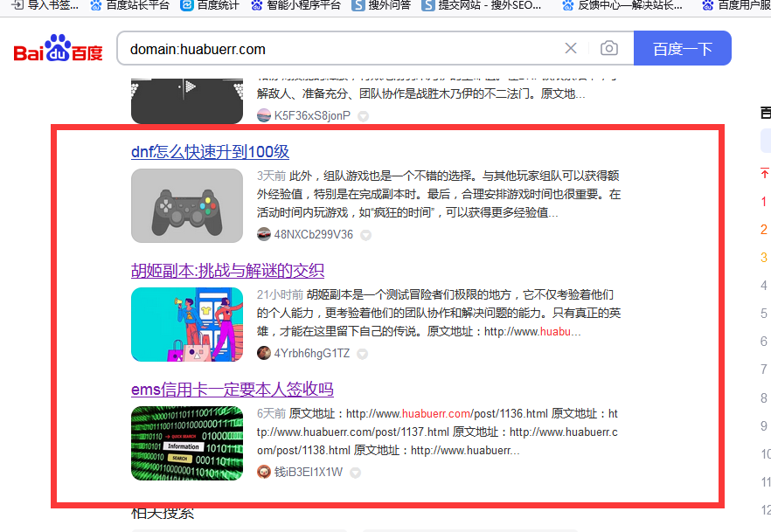Expand dropdown arrow after K5F36xS8jonP

click(363, 116)
